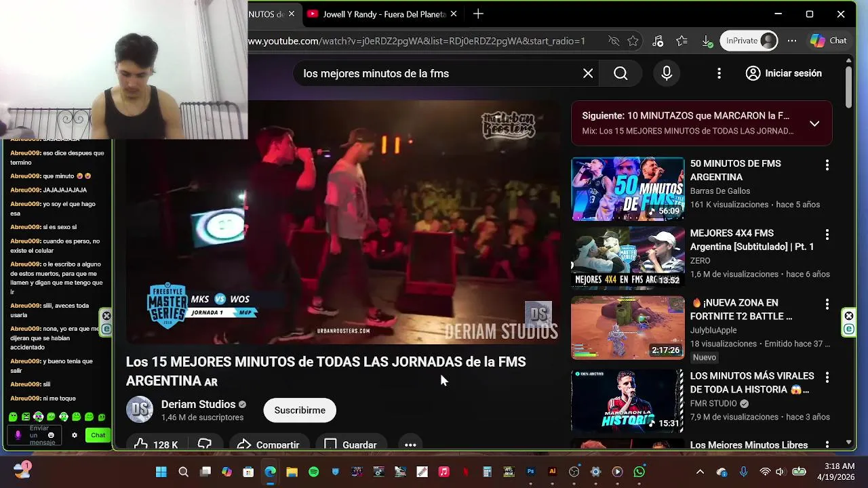The image size is (868, 488).
Task: Open options for MEJORES 4X4 FMS video
Action: coord(827,235)
